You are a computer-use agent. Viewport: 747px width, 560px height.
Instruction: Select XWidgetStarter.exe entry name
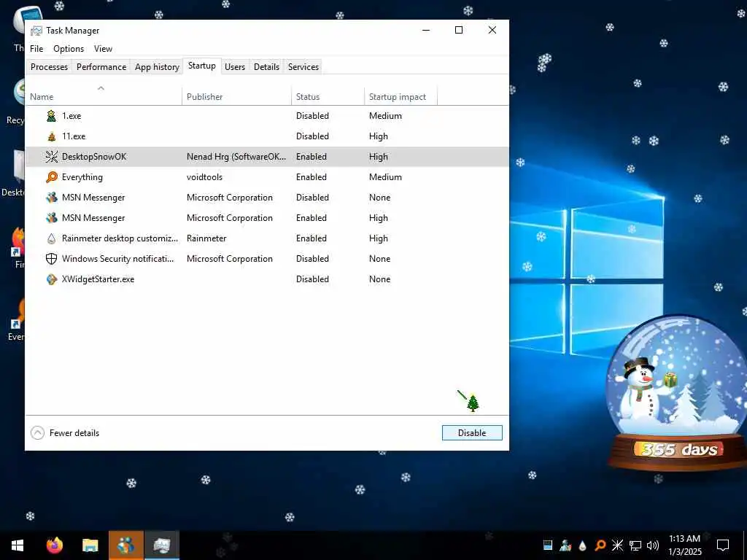coord(98,279)
